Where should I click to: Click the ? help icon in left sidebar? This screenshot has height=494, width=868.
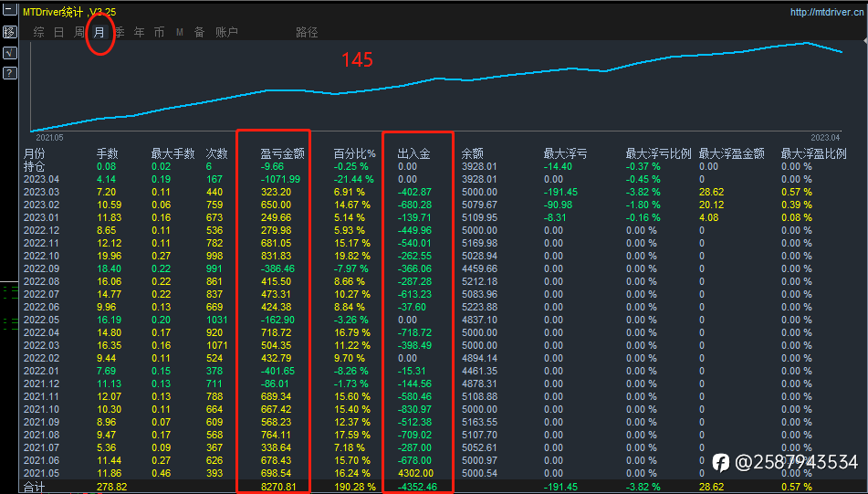9,73
